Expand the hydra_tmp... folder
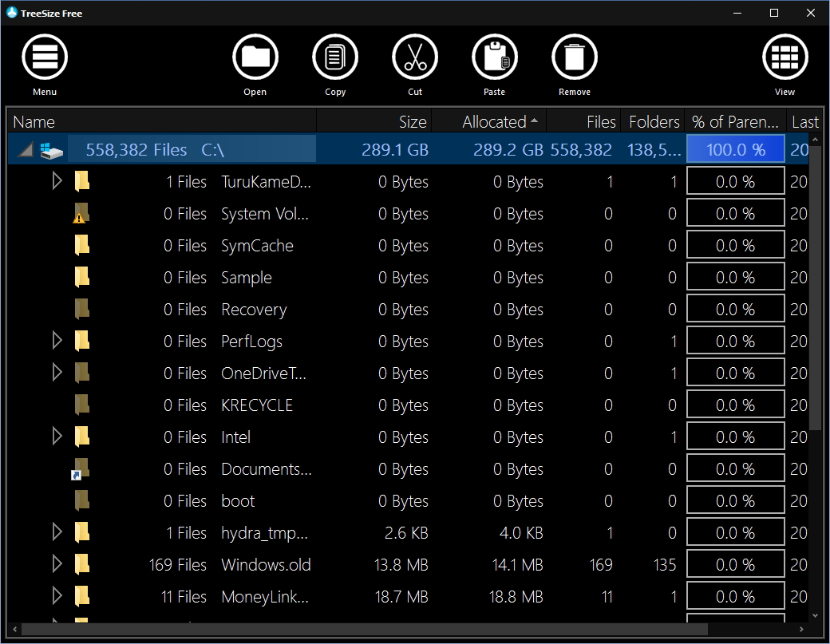This screenshot has width=830, height=644. [57, 533]
